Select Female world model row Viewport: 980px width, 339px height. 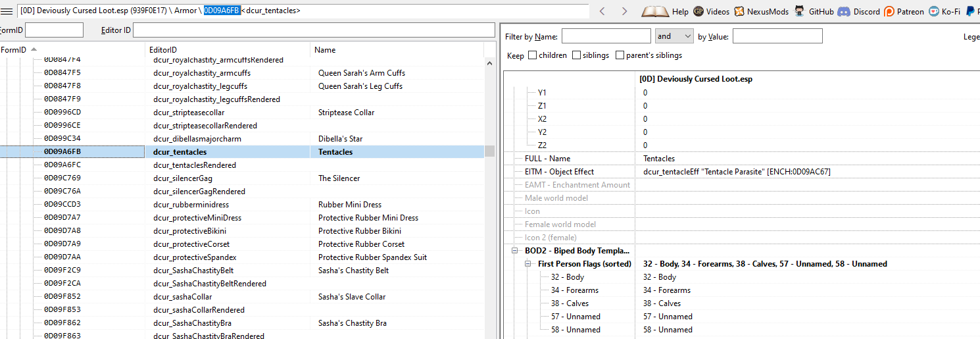[742, 224]
